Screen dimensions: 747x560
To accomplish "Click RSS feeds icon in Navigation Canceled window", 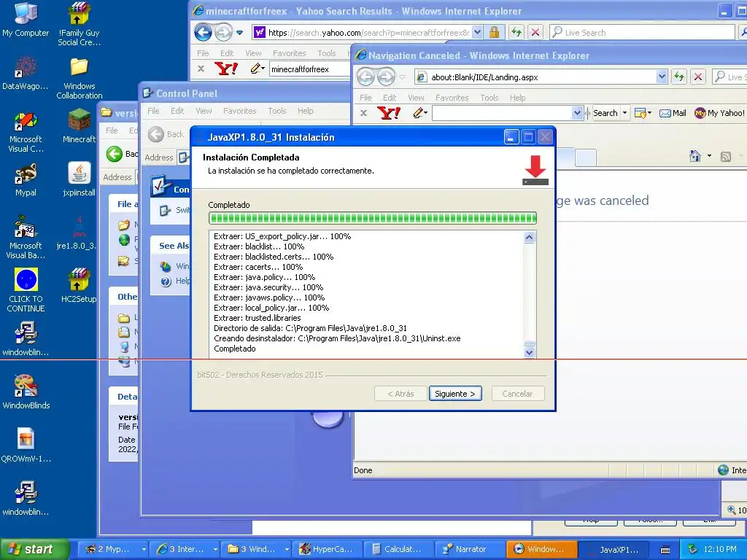I will (x=726, y=156).
